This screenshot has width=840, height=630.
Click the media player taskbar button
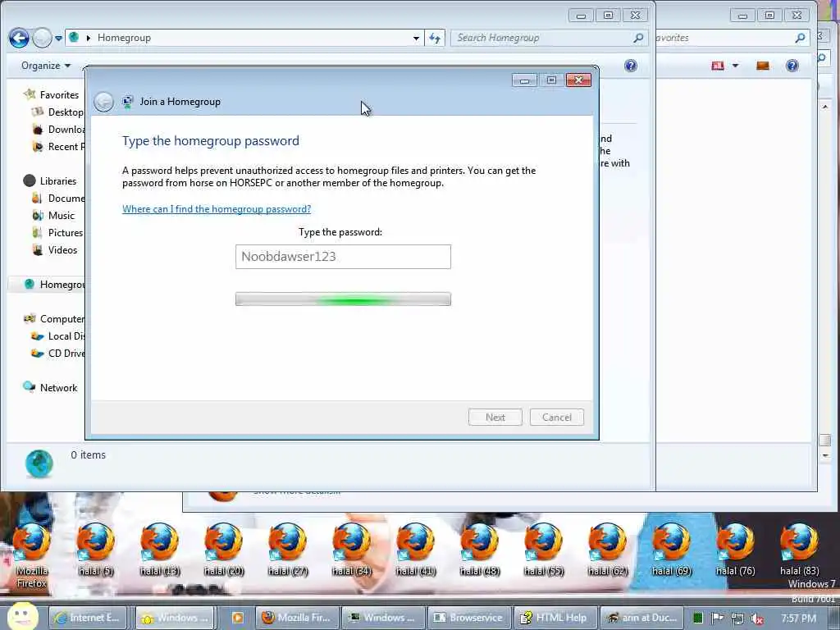tap(237, 618)
